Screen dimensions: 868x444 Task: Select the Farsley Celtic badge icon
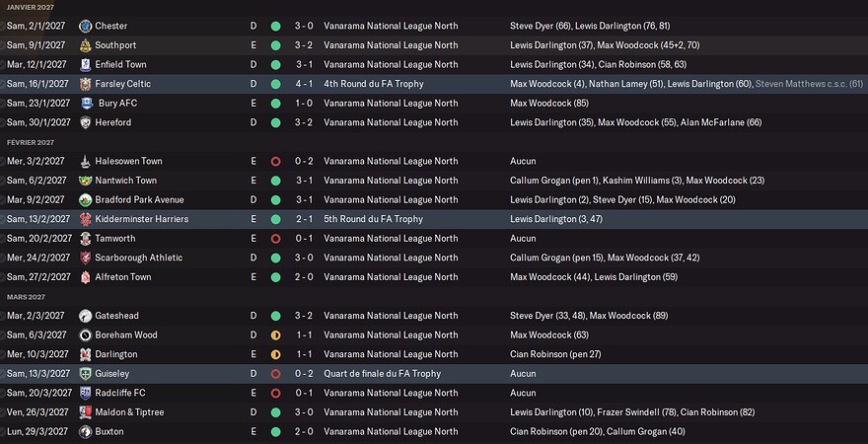click(x=85, y=84)
